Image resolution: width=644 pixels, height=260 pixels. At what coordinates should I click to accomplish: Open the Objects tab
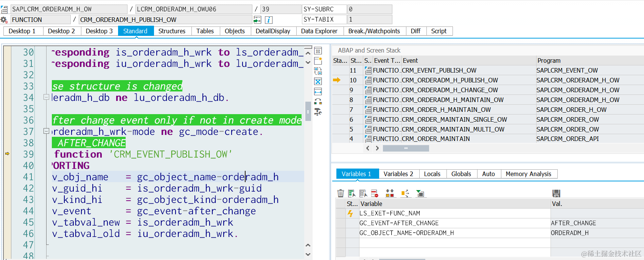[235, 31]
